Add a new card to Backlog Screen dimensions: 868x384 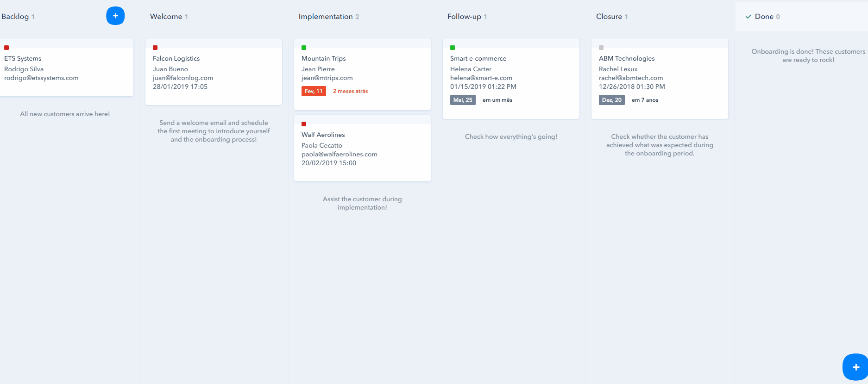point(115,16)
